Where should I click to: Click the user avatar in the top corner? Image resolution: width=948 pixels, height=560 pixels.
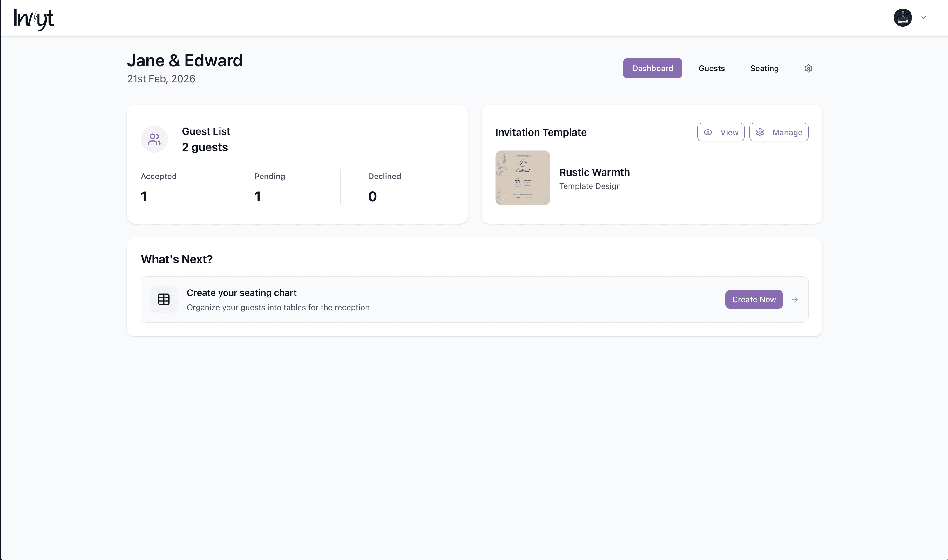point(903,18)
